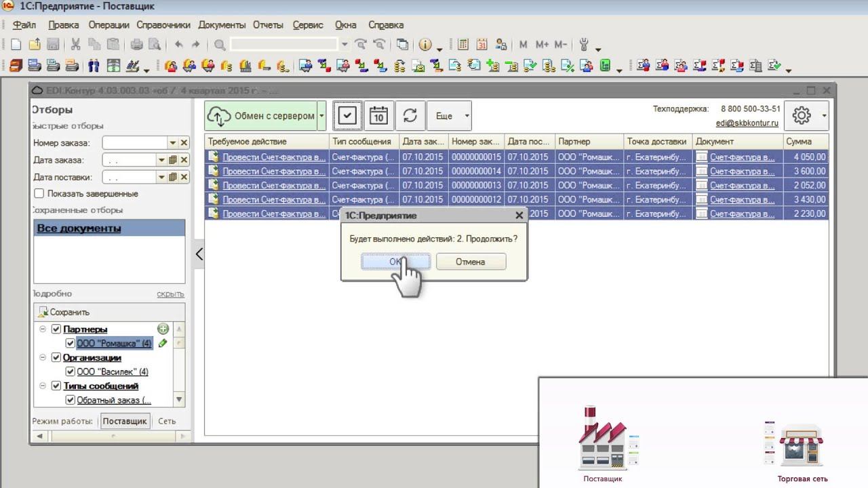Open the Еще dropdown menu

pyautogui.click(x=449, y=116)
